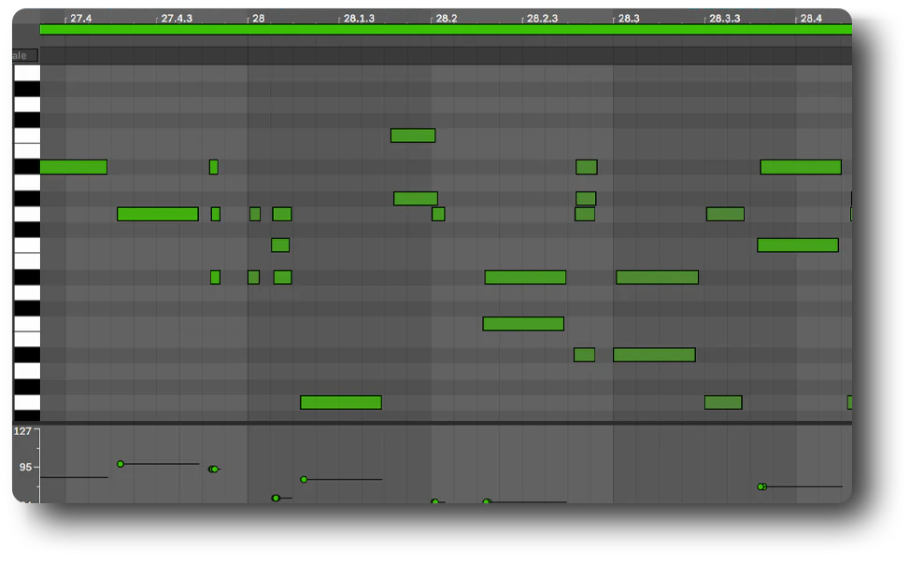
Task: Select the short note starting exactly at 28.2
Action: tap(438, 214)
